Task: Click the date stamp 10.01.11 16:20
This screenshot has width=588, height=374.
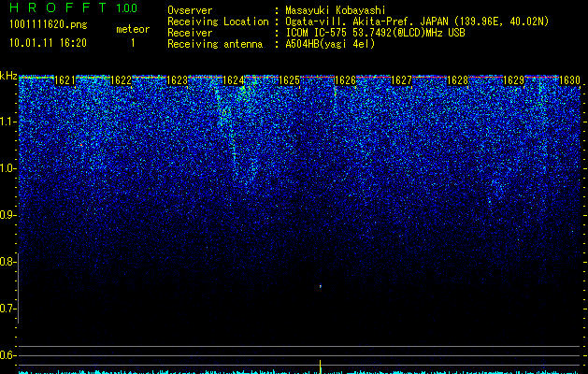Action: 48,43
